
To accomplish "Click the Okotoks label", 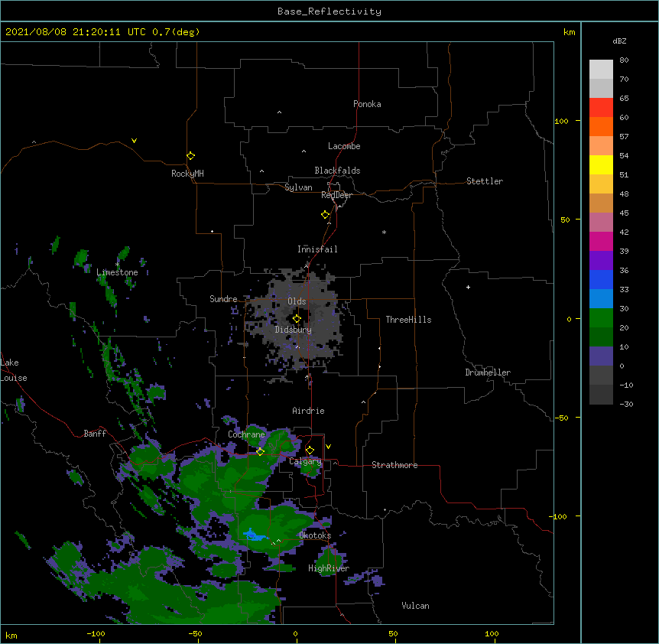I will (315, 535).
